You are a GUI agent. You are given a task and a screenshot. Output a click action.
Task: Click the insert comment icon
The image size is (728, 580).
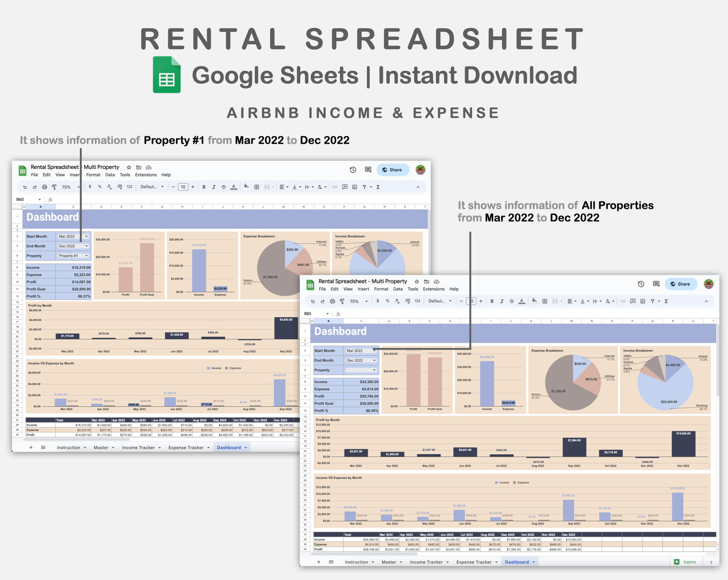pos(345,187)
